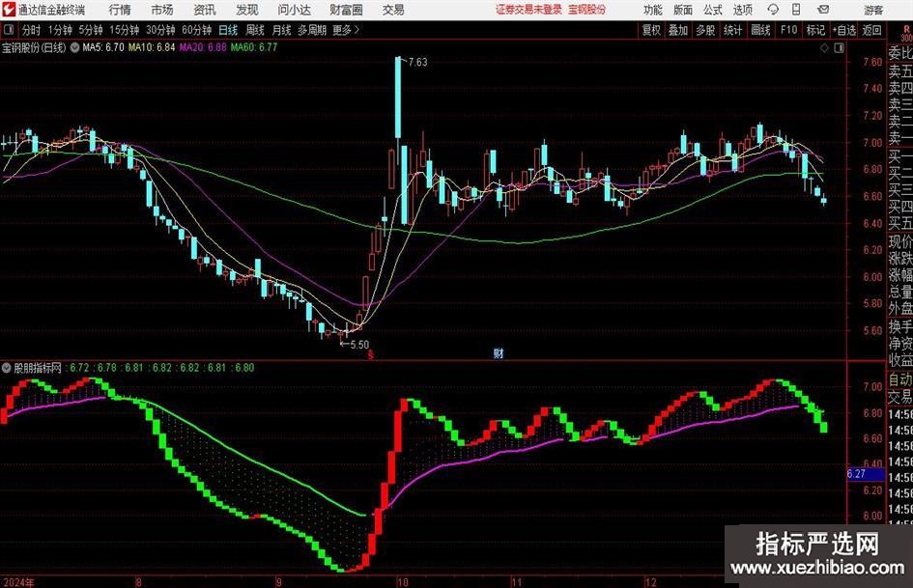Screen dimensions: 913x588
Task: Open the customer service headset icon
Action: click(773, 10)
